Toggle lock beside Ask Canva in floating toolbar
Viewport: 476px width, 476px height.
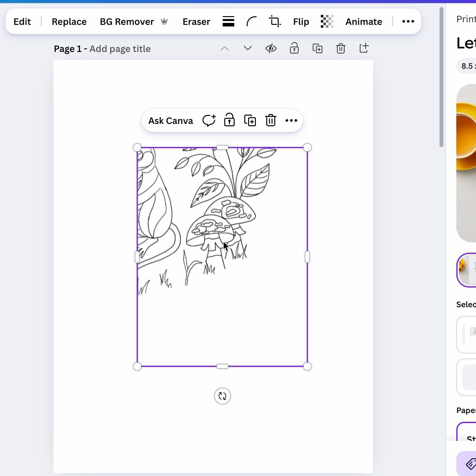coord(229,120)
